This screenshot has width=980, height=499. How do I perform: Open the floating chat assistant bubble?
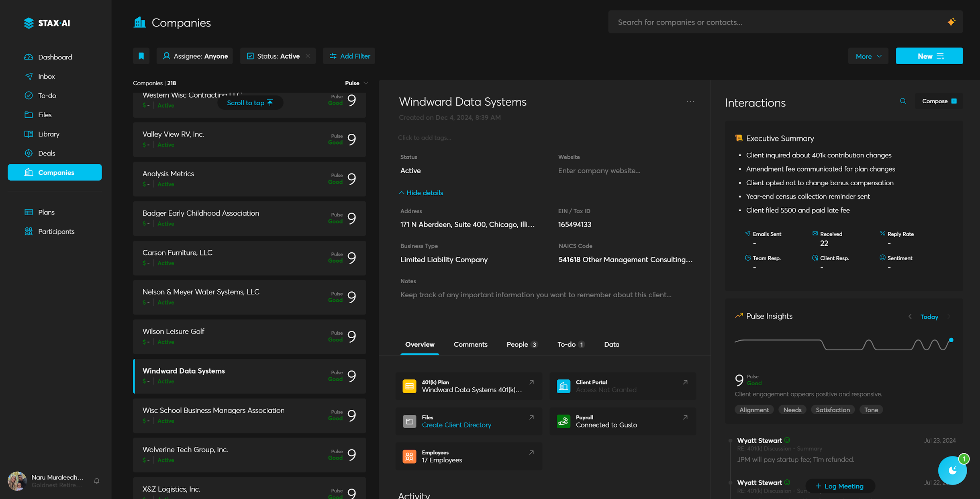952,470
